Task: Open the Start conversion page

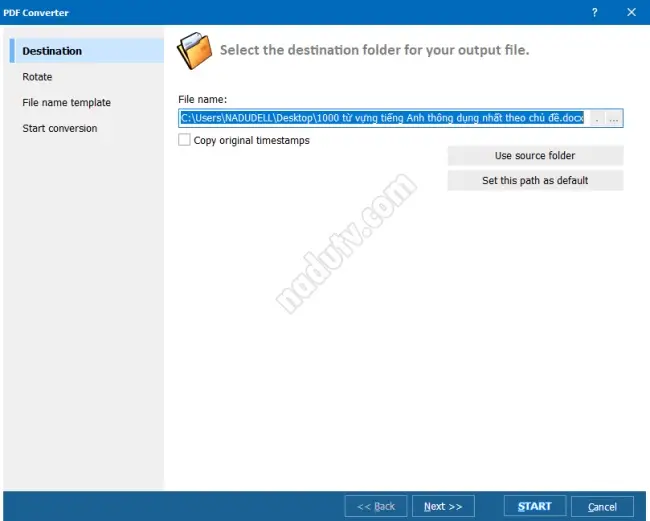Action: click(x=60, y=128)
